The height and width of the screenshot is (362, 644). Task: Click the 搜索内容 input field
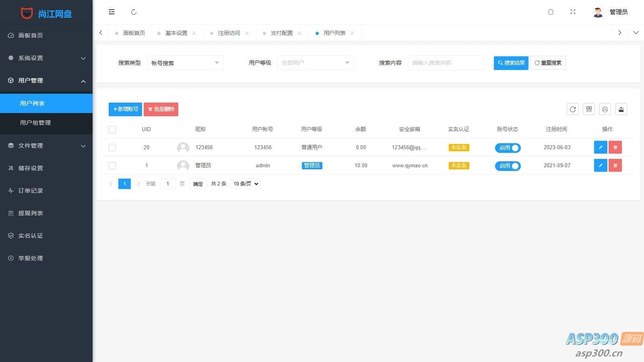pyautogui.click(x=446, y=63)
